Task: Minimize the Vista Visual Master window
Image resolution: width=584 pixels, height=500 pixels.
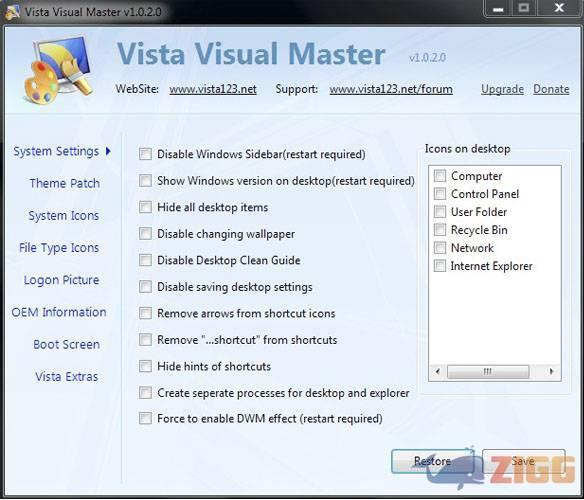Action: click(498, 8)
